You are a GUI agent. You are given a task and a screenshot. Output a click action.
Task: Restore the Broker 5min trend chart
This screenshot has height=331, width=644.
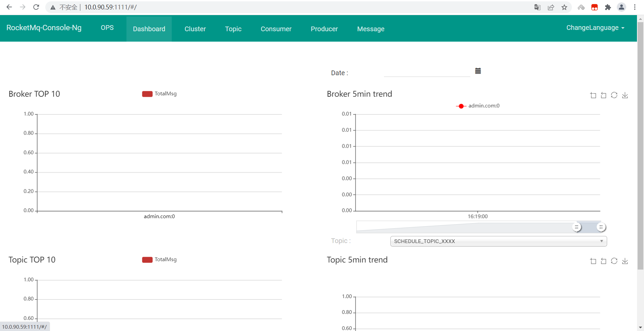pyautogui.click(x=614, y=95)
